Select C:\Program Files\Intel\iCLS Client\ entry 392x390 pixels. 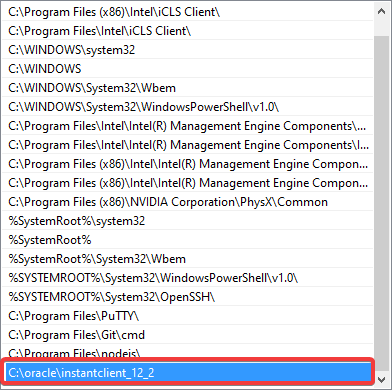click(187, 31)
